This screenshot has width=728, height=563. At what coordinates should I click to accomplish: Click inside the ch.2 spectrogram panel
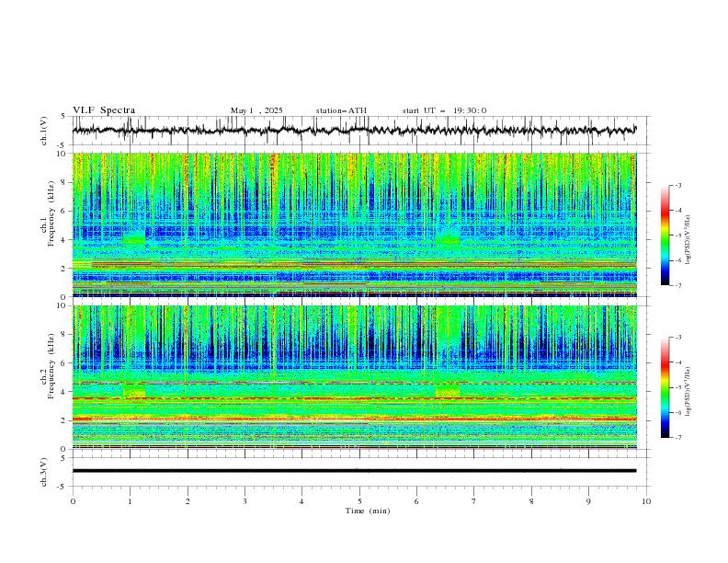point(354,377)
